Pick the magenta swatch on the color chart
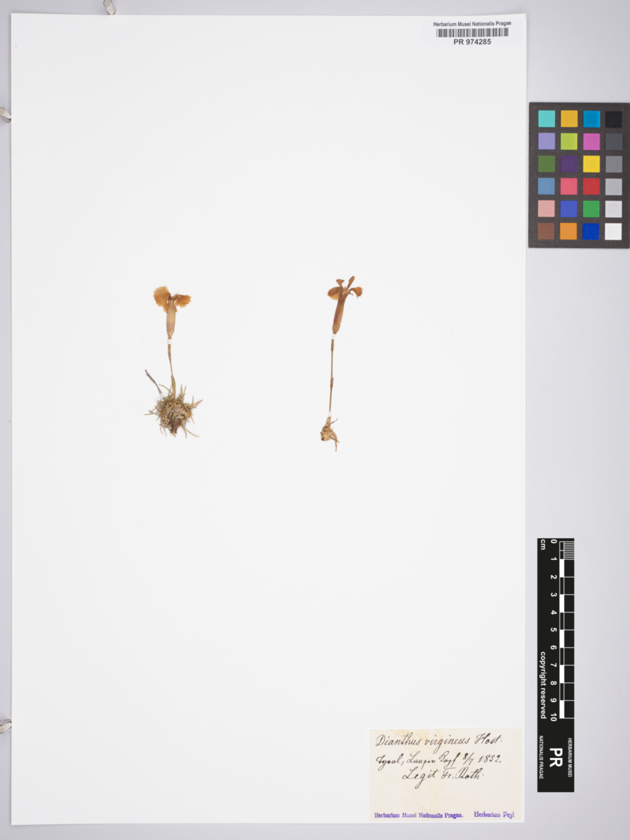Screen dimensions: 630x840 click(x=591, y=141)
